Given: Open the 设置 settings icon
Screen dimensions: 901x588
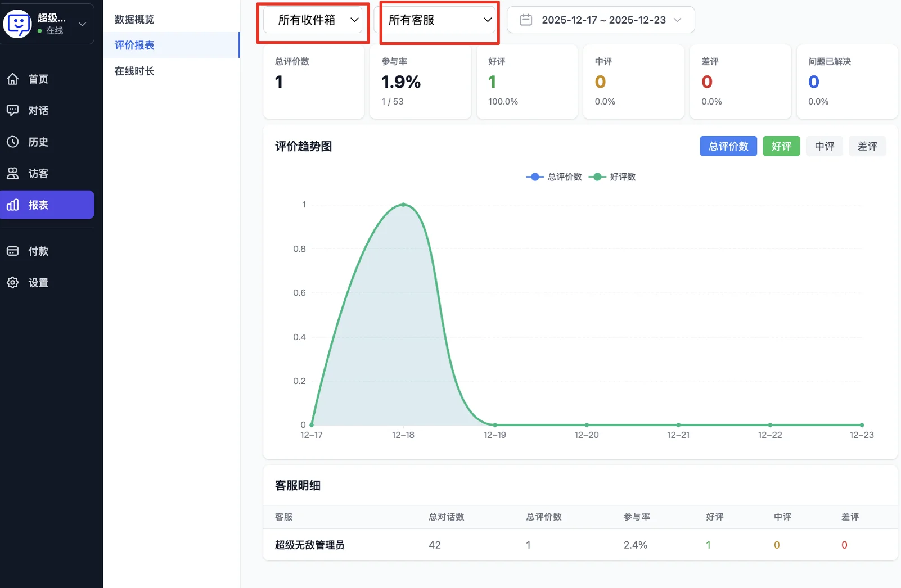Looking at the screenshot, I should [12, 282].
